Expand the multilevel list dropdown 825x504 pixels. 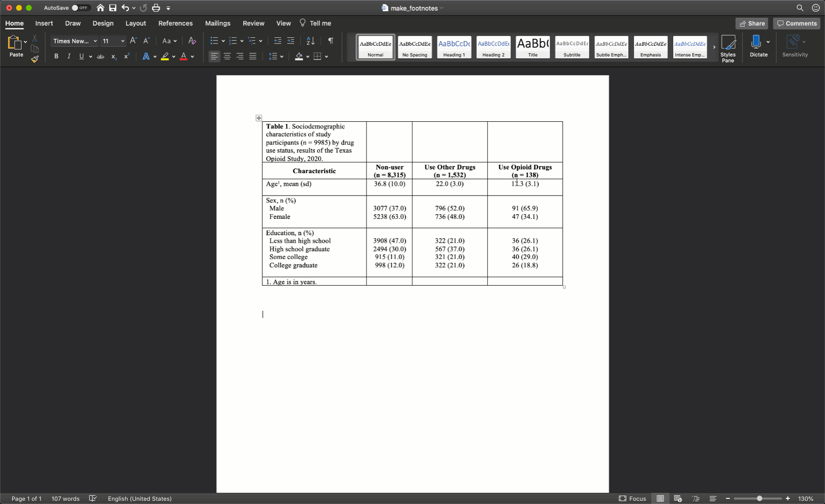coord(261,41)
